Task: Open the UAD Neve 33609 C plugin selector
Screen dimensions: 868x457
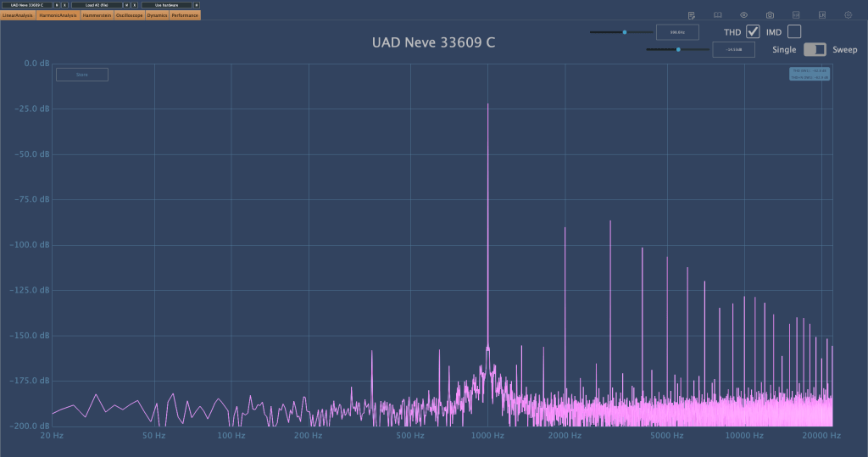Action: tap(26, 5)
